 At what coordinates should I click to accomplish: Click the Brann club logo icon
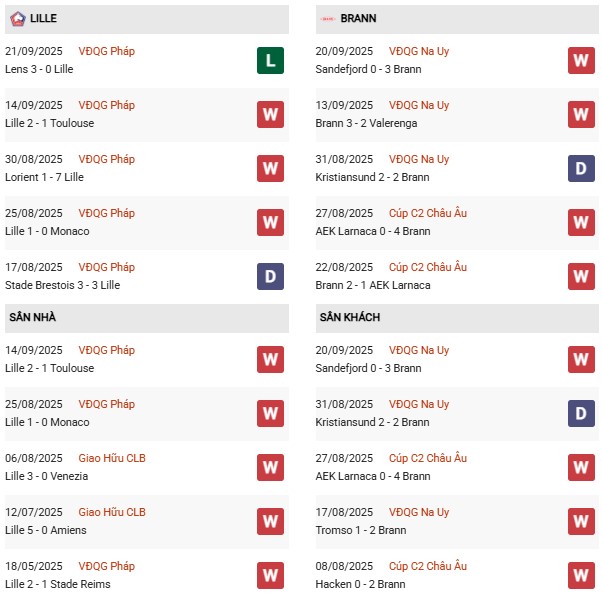[x=328, y=18]
